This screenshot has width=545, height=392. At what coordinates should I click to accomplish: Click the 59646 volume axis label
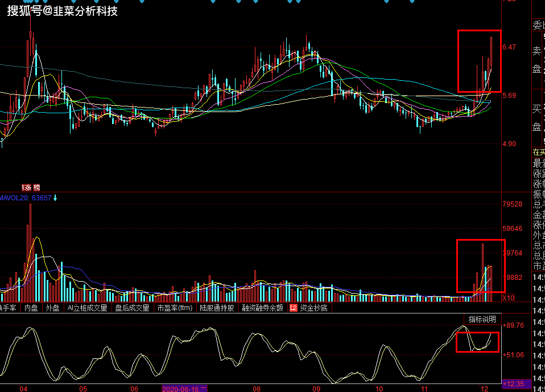(513, 228)
